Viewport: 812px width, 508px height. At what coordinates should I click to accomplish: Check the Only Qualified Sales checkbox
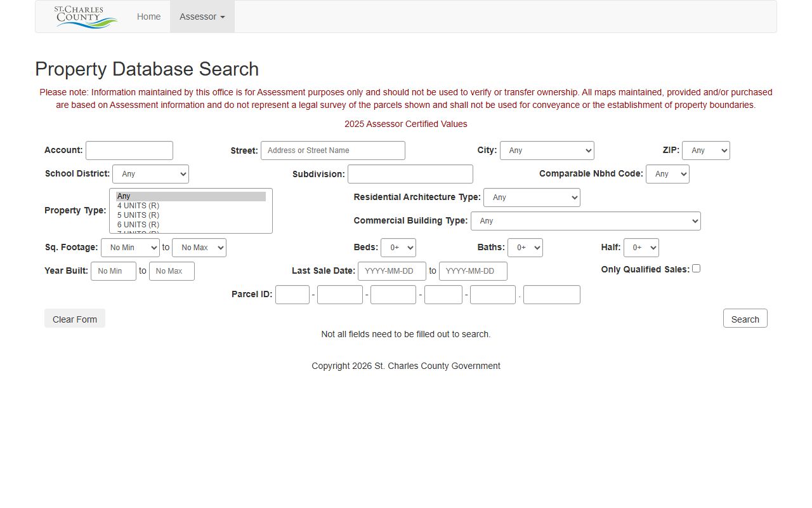(696, 269)
